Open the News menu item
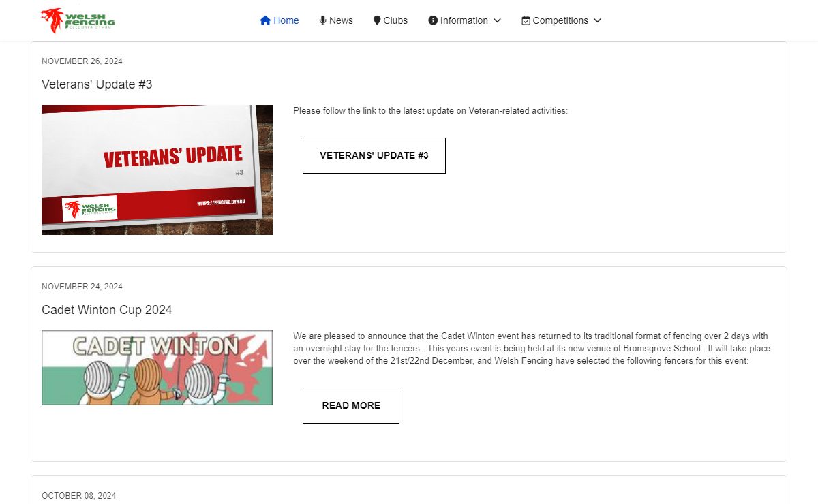 click(x=336, y=20)
